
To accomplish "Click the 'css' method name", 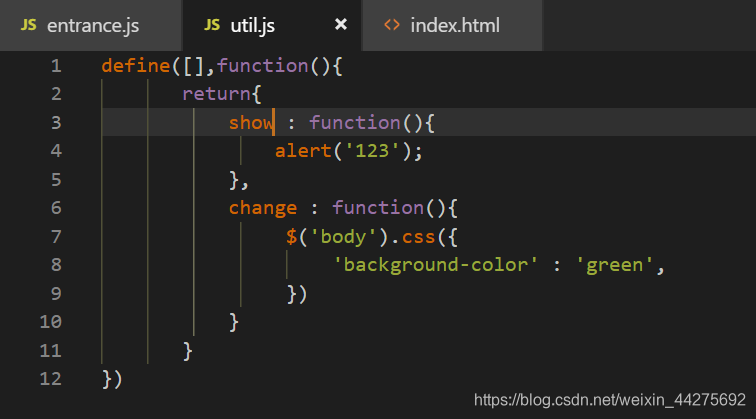I will (x=418, y=237).
